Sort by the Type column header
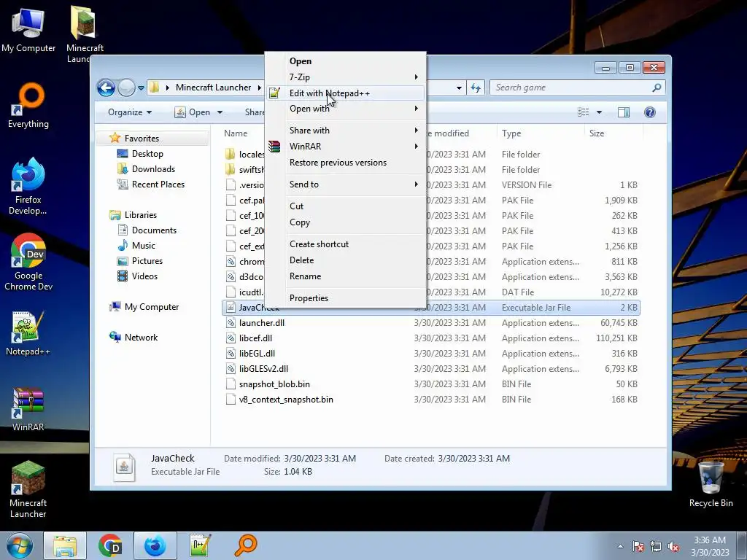 pos(511,133)
